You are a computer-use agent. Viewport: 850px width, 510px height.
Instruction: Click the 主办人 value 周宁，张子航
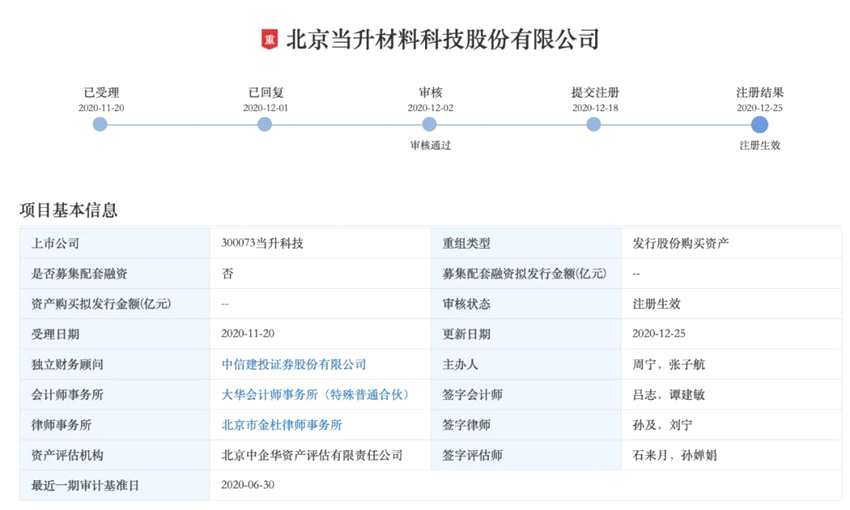(668, 364)
